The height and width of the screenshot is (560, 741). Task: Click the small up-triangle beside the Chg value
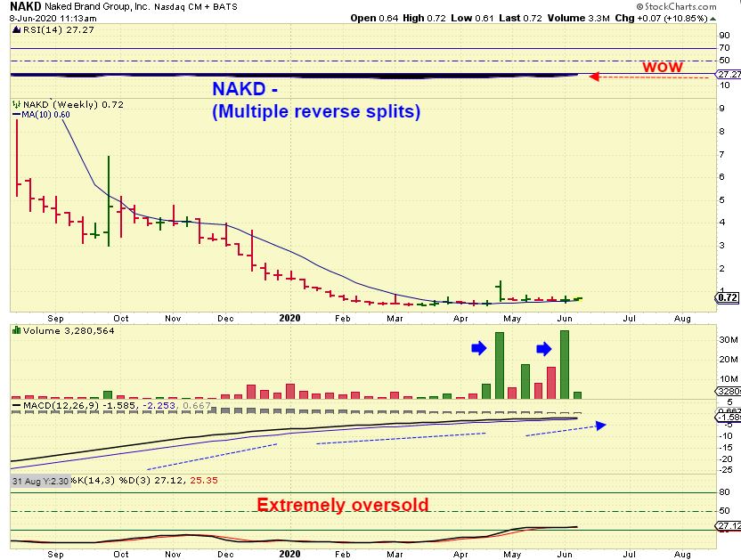[x=713, y=19]
